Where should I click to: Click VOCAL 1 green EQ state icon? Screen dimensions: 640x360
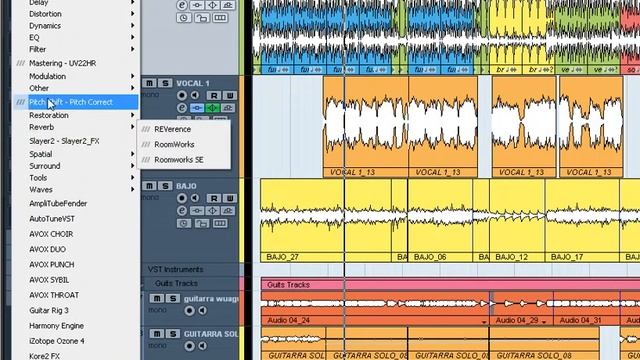(212, 108)
